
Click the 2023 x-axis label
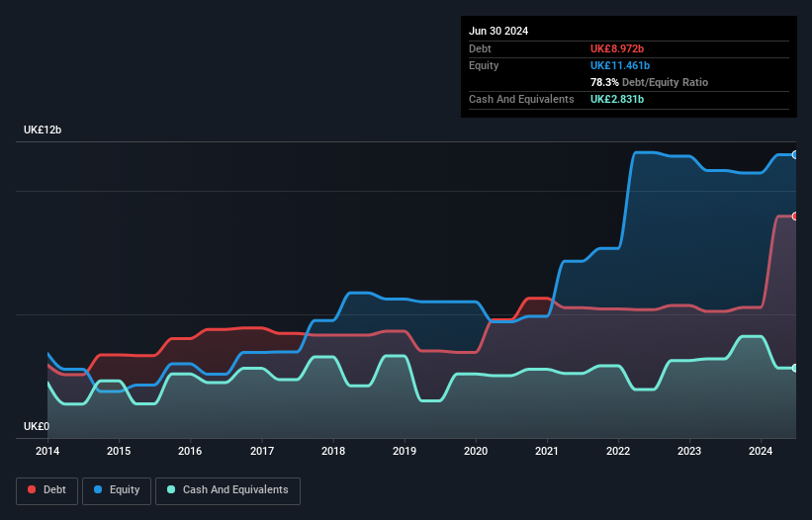[x=689, y=451]
